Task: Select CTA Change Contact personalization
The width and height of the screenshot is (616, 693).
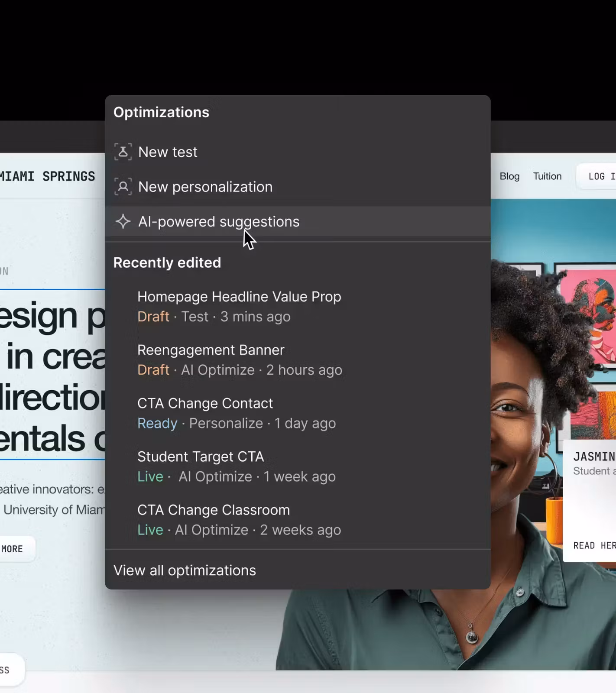Action: tap(205, 403)
